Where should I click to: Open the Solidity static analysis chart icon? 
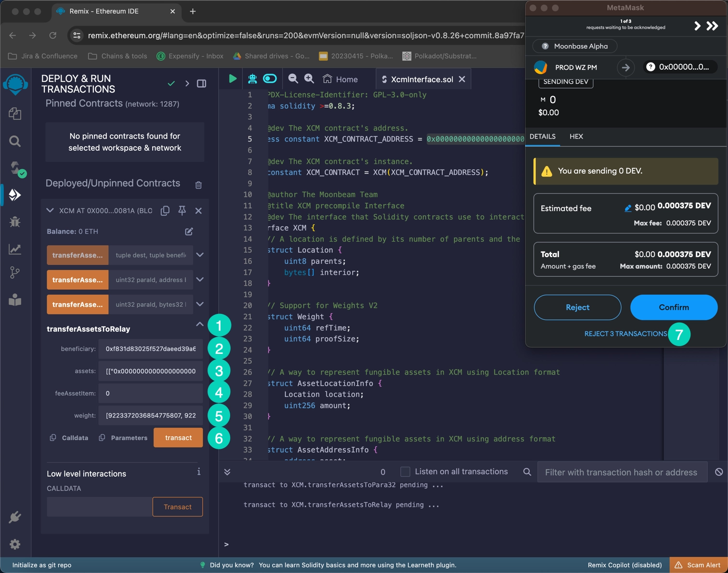click(15, 249)
